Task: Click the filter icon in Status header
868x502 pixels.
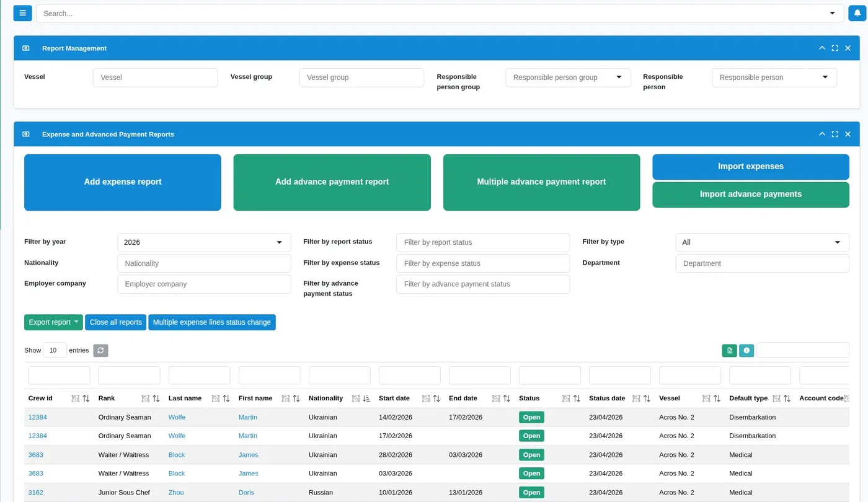Action: (565, 399)
